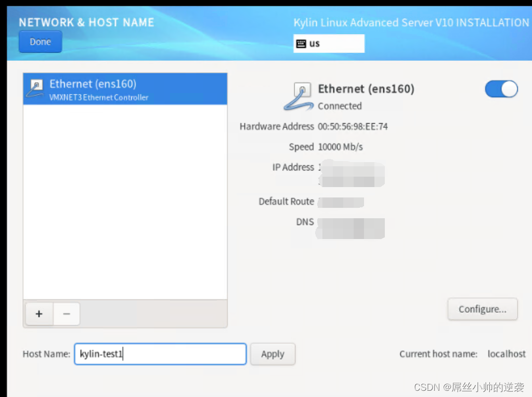Click the Host Name input field
The height and width of the screenshot is (397, 532).
(160, 354)
